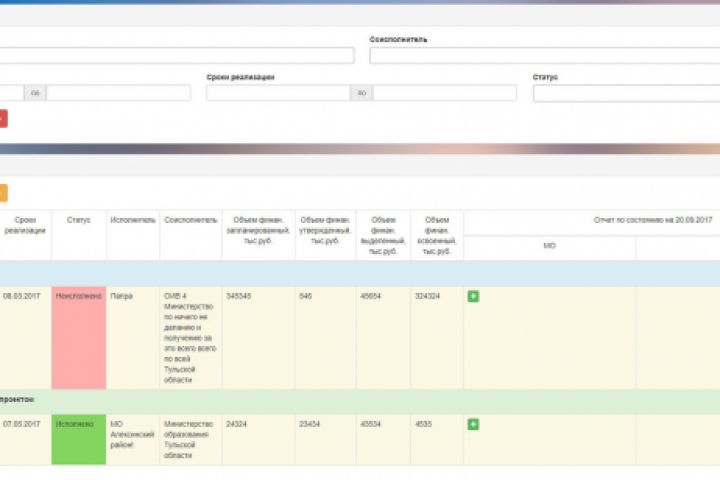This screenshot has height=480, width=720.
Task: Add report for the Исполнено row with green plus
Action: click(x=473, y=424)
